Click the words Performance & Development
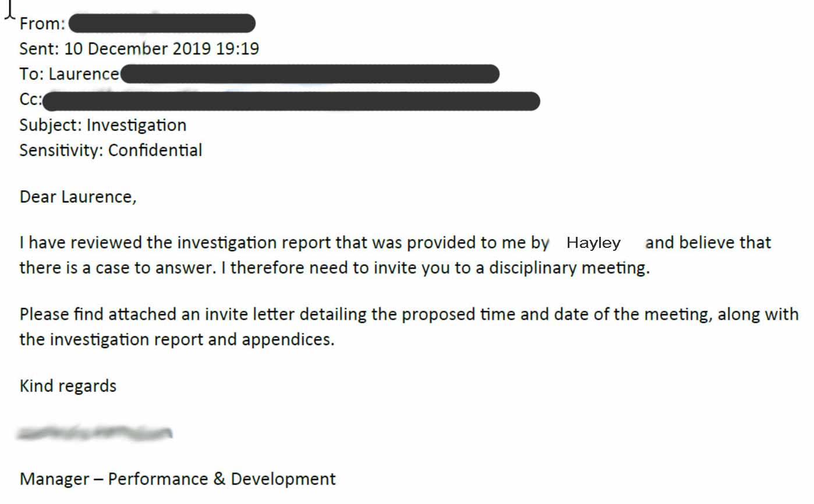Viewport: 814px width, 504px height. click(222, 479)
